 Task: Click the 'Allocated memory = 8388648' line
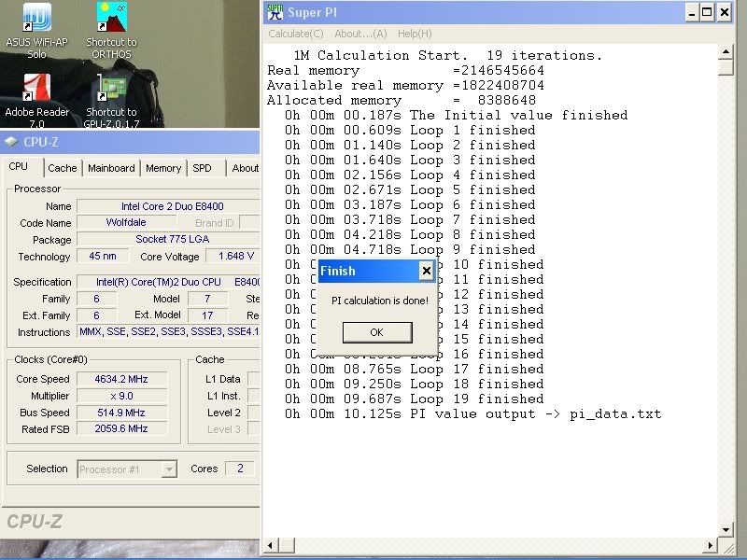(402, 101)
